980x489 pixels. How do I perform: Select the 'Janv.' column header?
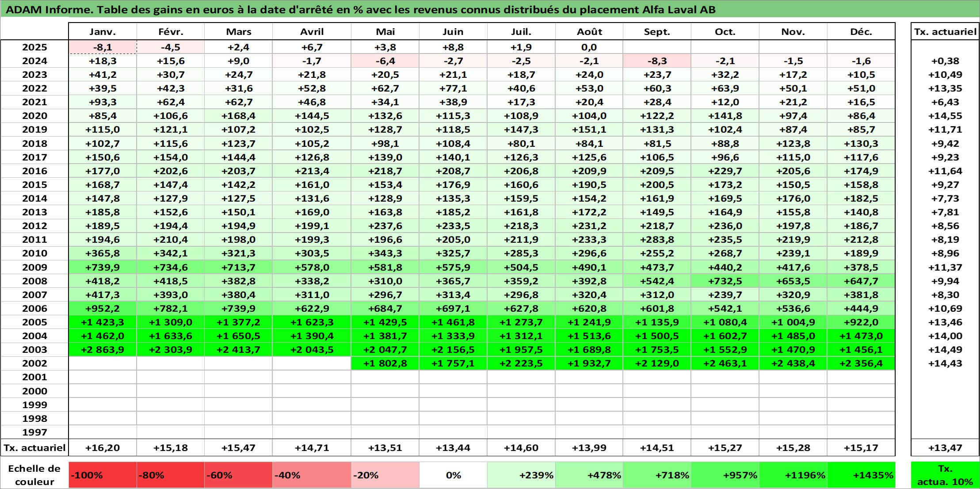[103, 31]
